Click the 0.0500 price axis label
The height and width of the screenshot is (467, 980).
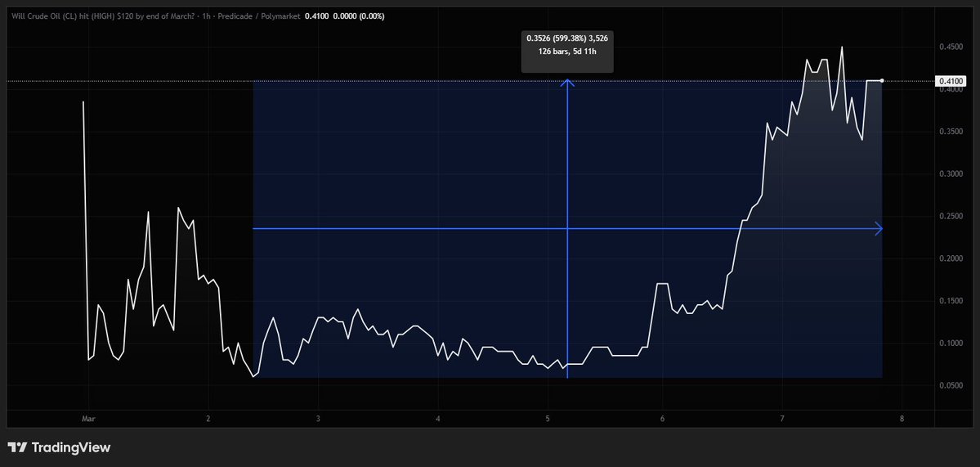(x=950, y=386)
